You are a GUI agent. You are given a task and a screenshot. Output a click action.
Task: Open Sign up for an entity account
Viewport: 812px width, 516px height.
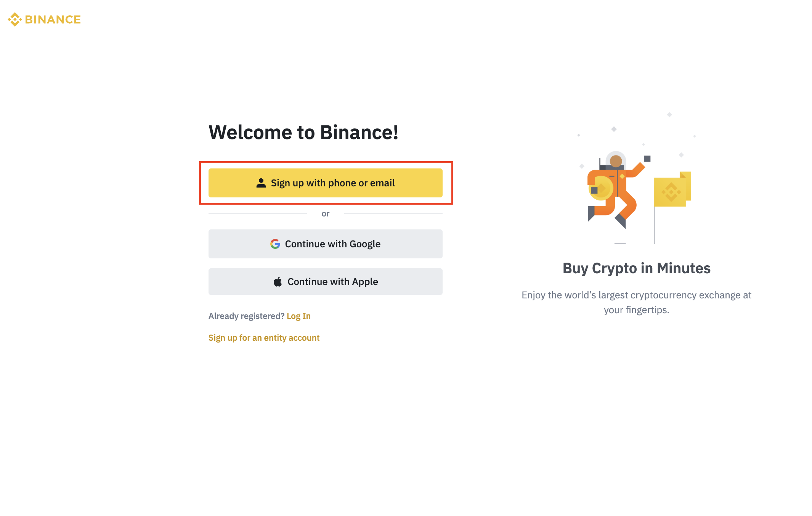coord(264,338)
